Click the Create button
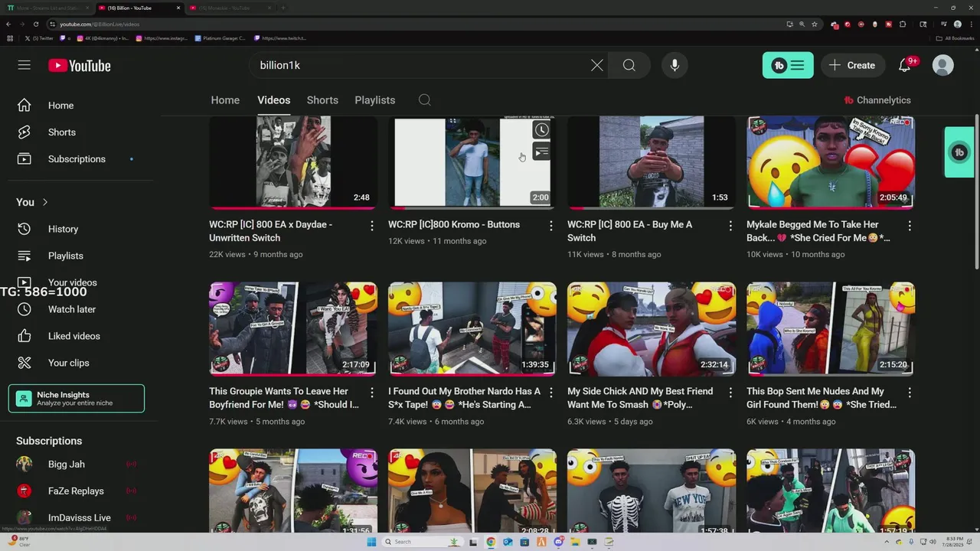Viewport: 980px width, 551px height. point(852,65)
